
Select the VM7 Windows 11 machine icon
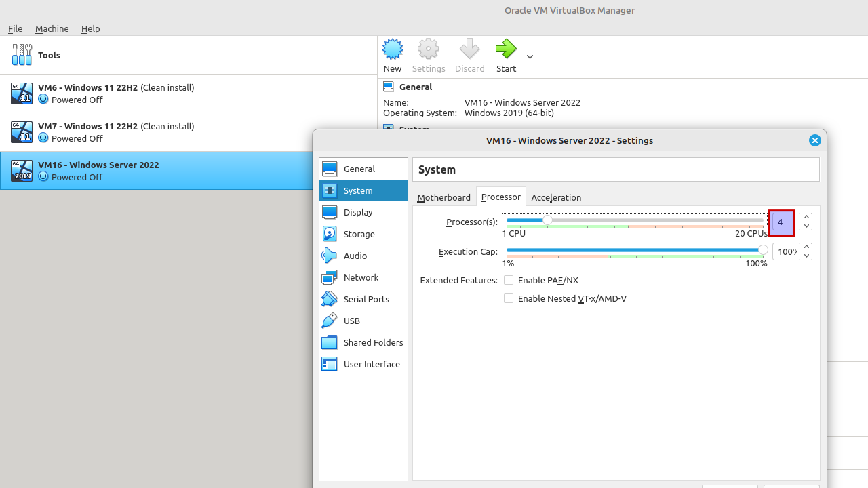click(22, 132)
